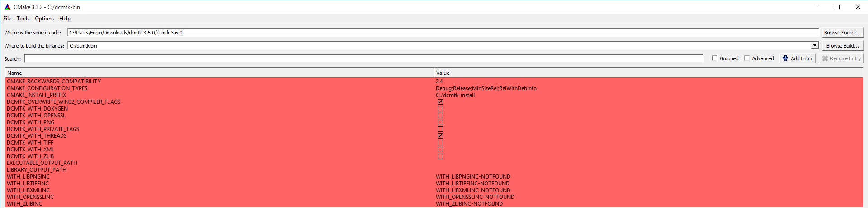Screen dimensions: 868x208
Task: Select the WITH_LIBTIFFINC entry name
Action: (28, 184)
